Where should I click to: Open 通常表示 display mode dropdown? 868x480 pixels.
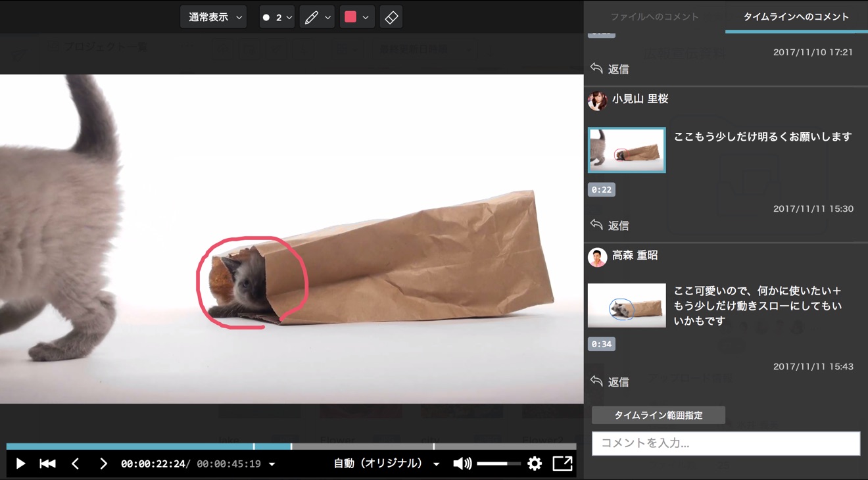coord(213,17)
